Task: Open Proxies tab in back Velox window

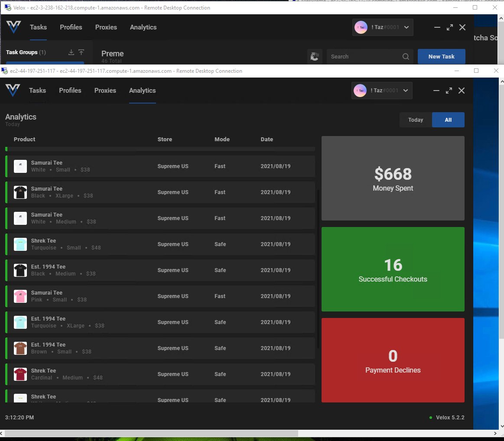Action: coord(106,27)
